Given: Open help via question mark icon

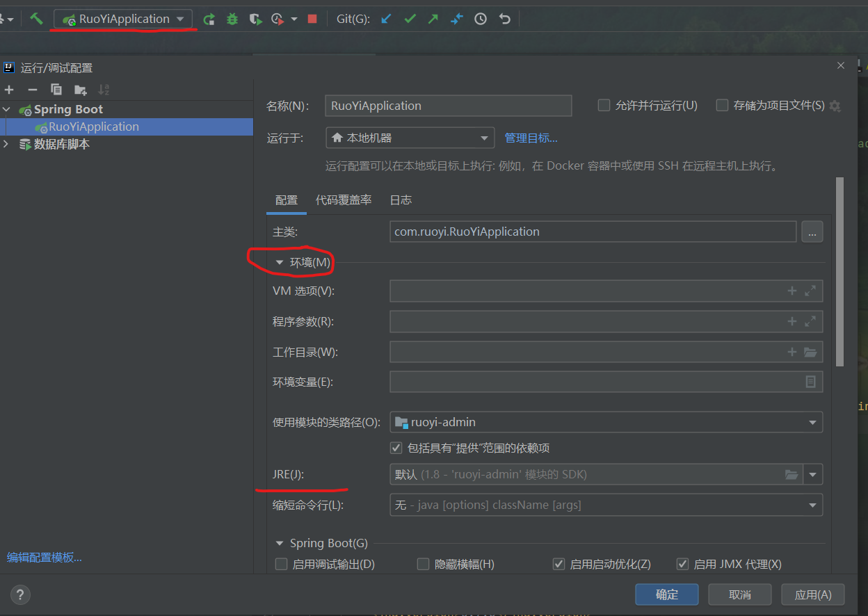Looking at the screenshot, I should [20, 594].
